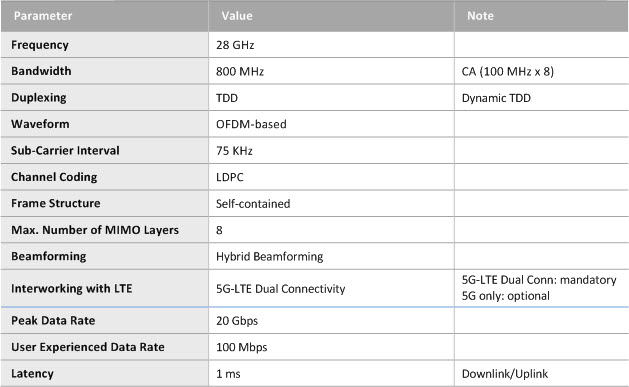This screenshot has height=387, width=629.
Task: Select the Bandwidth row label
Action: click(41, 71)
